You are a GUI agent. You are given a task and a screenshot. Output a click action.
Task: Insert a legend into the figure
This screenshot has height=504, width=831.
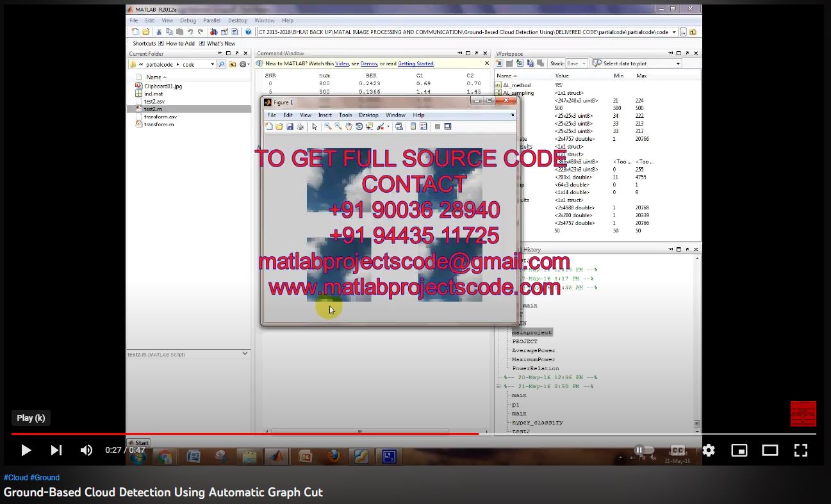(x=424, y=127)
